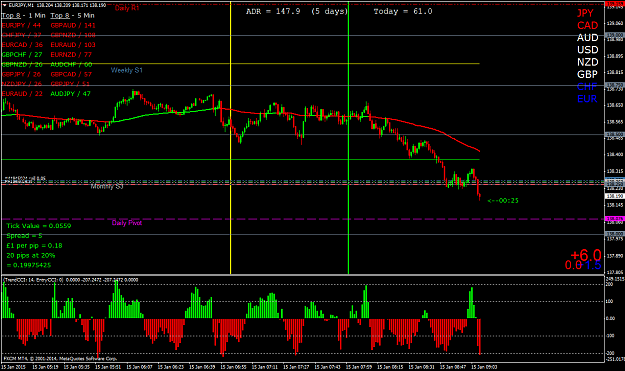Select the 'EURAUD / 22' row
The width and height of the screenshot is (625, 371).
click(22, 94)
